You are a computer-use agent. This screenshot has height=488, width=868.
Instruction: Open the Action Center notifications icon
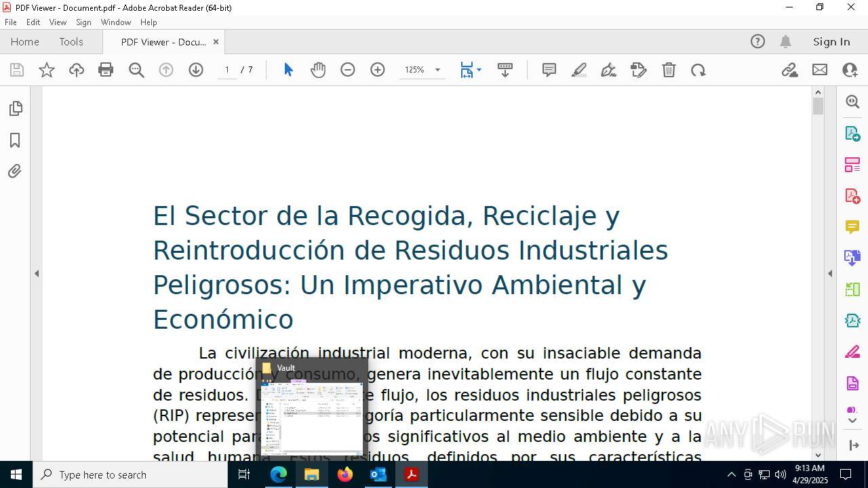[x=846, y=474]
